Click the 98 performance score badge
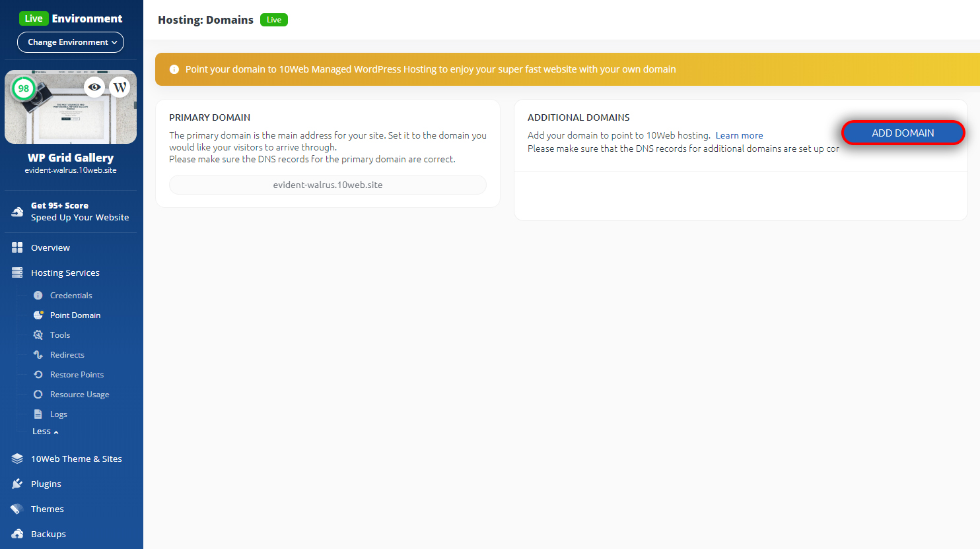 [24, 88]
